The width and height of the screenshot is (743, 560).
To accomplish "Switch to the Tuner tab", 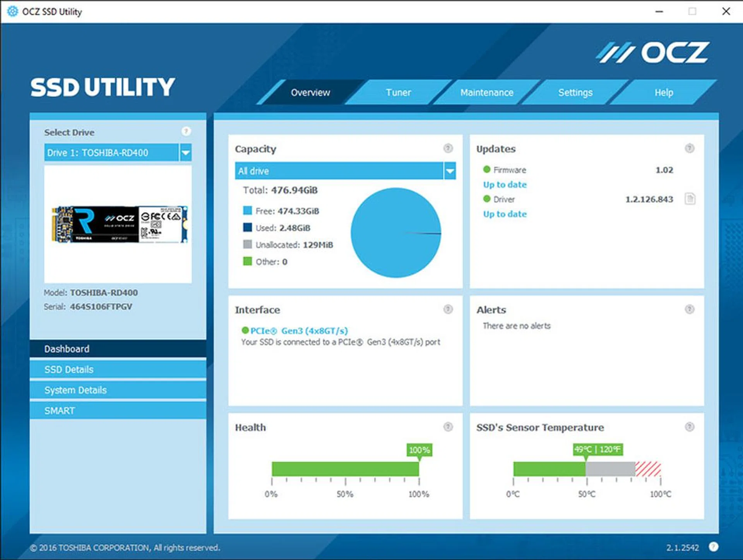I will coord(398,92).
